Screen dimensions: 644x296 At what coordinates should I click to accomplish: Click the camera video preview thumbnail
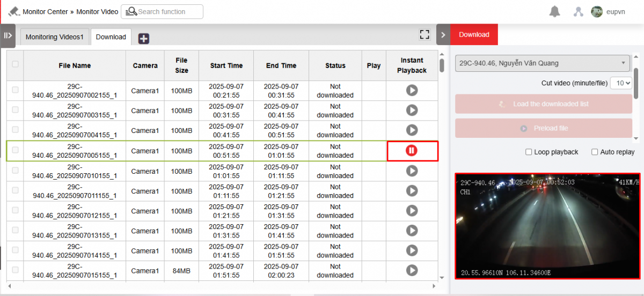click(547, 226)
